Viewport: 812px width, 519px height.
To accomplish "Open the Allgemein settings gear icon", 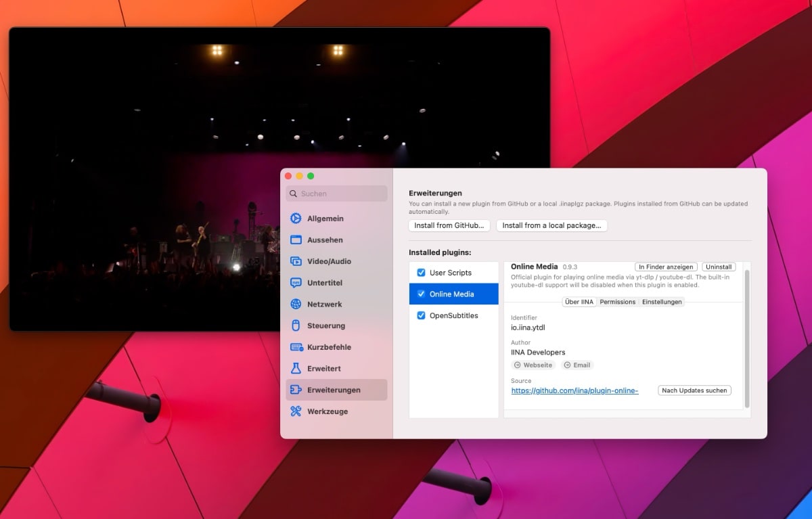I will [296, 219].
